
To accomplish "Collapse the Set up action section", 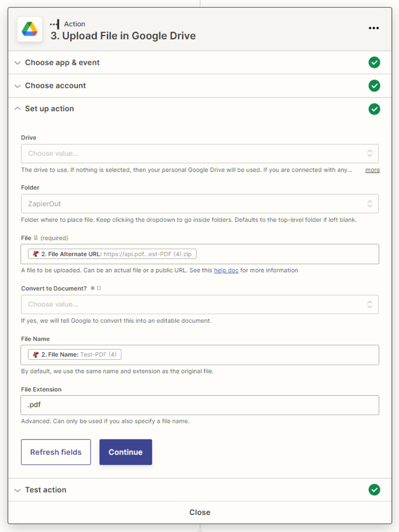I will (18, 109).
